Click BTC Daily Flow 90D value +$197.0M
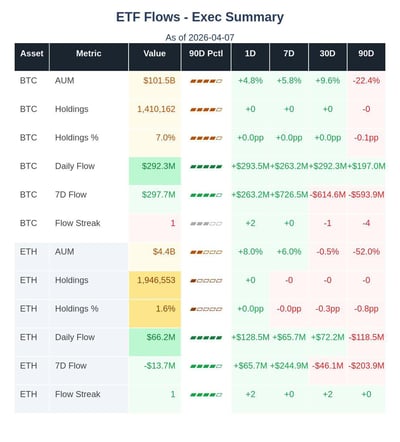Screen dimensions: 400x442 coord(366,166)
